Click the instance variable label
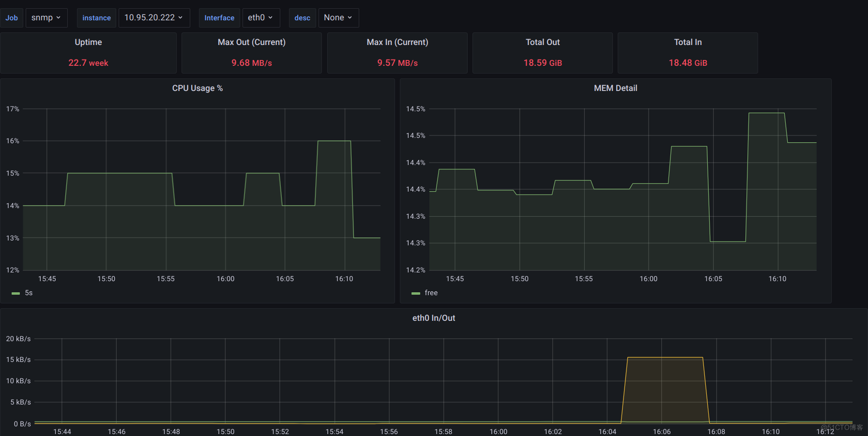 pos(96,18)
